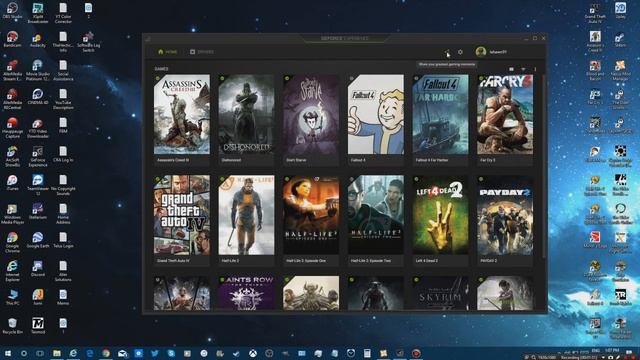
Task: Select Google Chrome desktop shortcut
Action: (x=12, y=242)
